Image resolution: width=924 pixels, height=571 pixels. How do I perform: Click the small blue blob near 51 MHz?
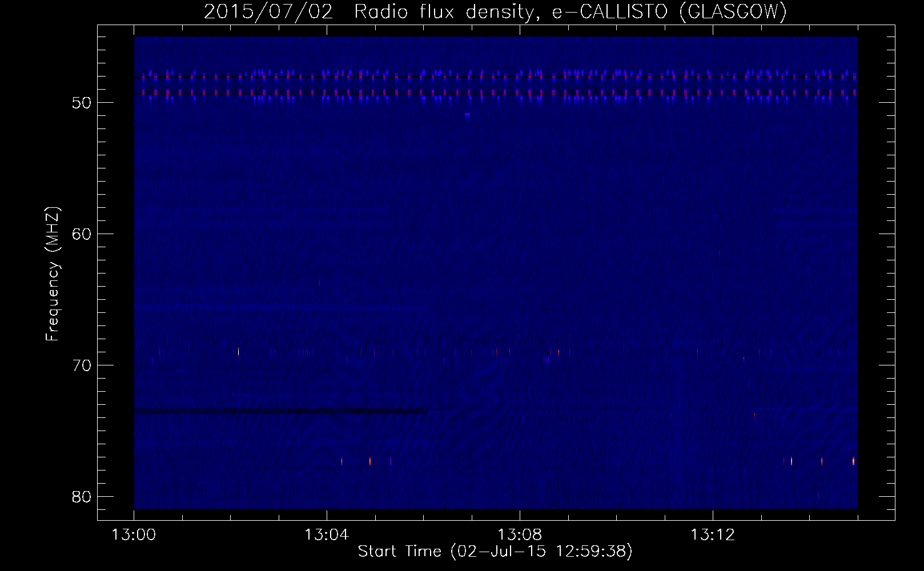(x=468, y=115)
